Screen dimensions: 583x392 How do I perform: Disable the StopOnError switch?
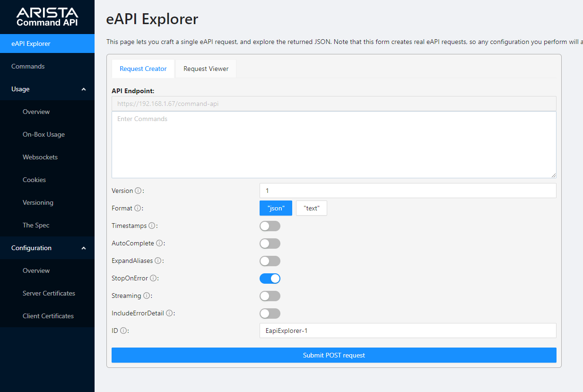270,279
